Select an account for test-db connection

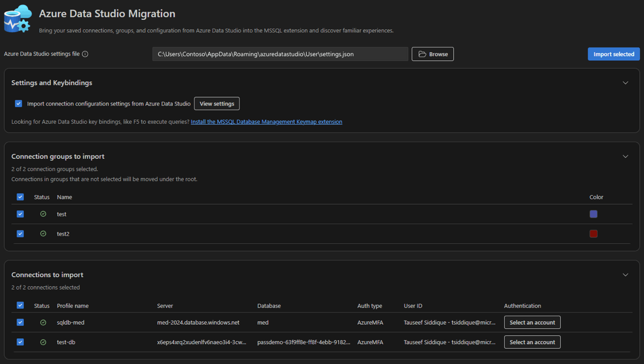(x=532, y=342)
